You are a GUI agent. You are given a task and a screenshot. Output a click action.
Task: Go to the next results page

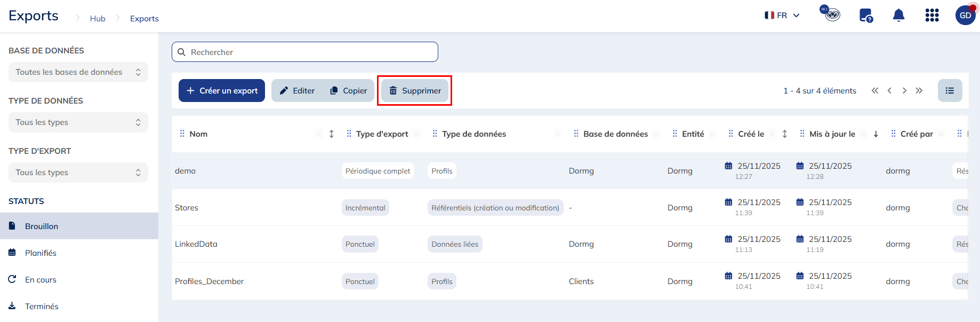[x=904, y=91]
